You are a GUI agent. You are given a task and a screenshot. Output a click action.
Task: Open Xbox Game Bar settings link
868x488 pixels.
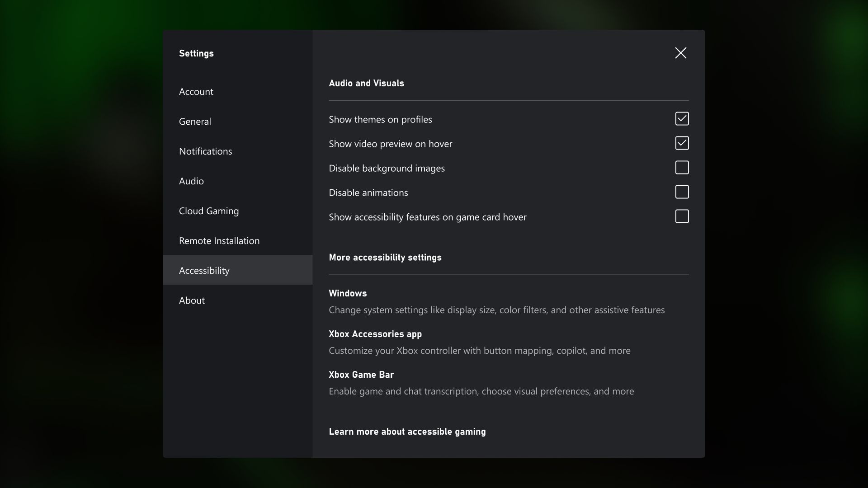(x=361, y=374)
